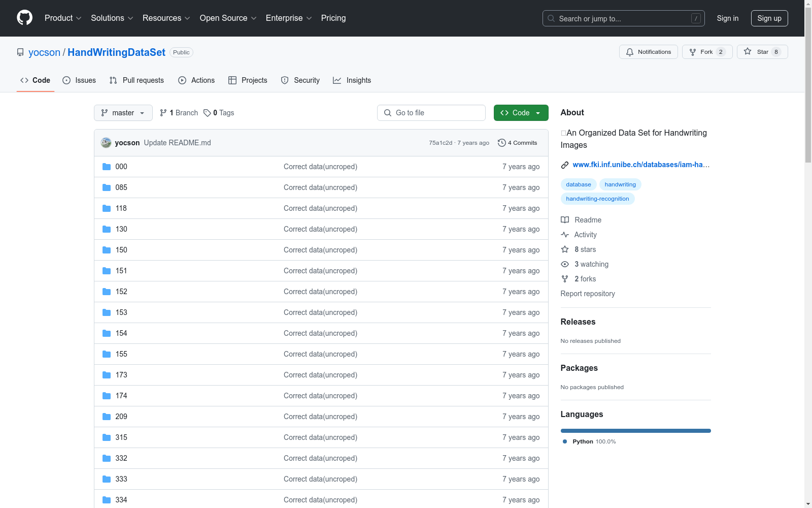Open the green Code dropdown
The width and height of the screenshot is (812, 508).
click(x=521, y=113)
